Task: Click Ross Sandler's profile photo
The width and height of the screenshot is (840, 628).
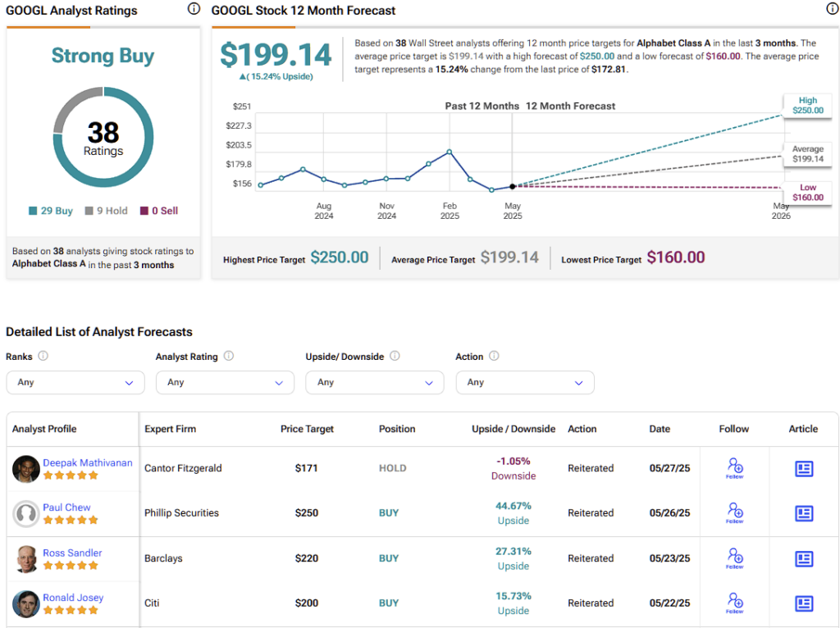Action: coord(25,559)
